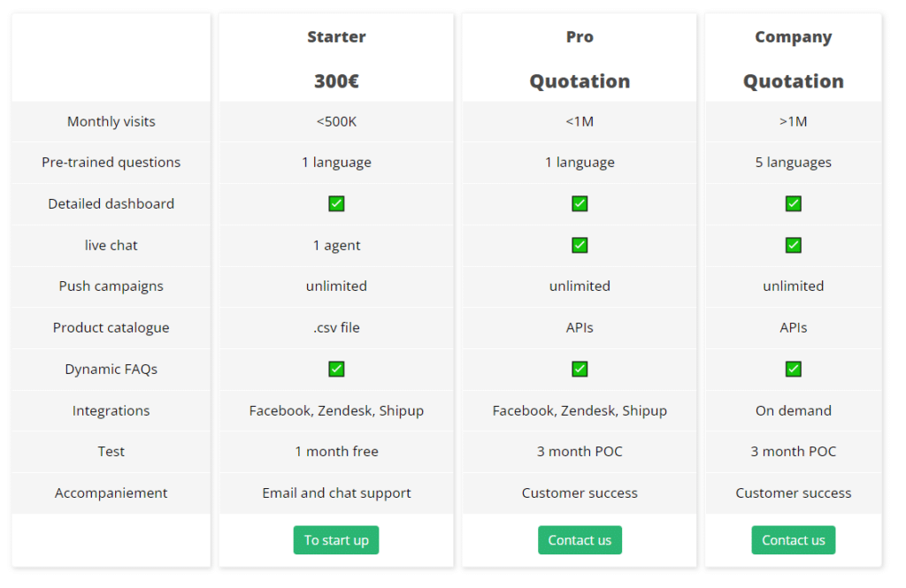The width and height of the screenshot is (906, 588).
Task: Click Contact us under the Pro plan
Action: [x=580, y=540]
